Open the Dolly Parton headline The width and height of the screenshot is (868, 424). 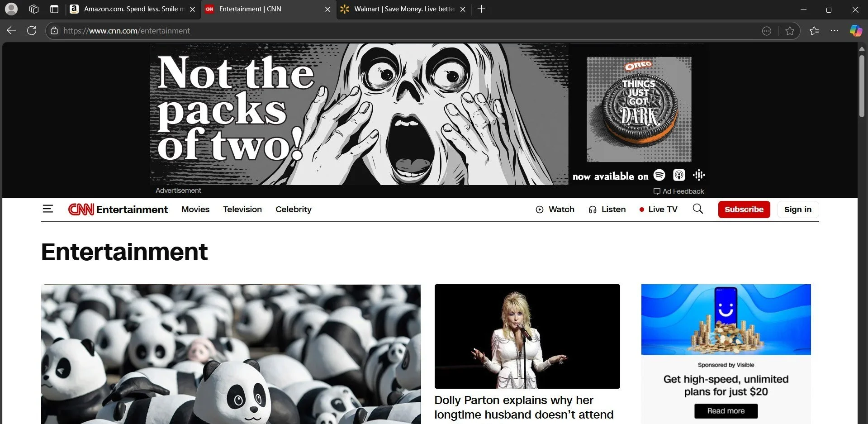pos(524,408)
